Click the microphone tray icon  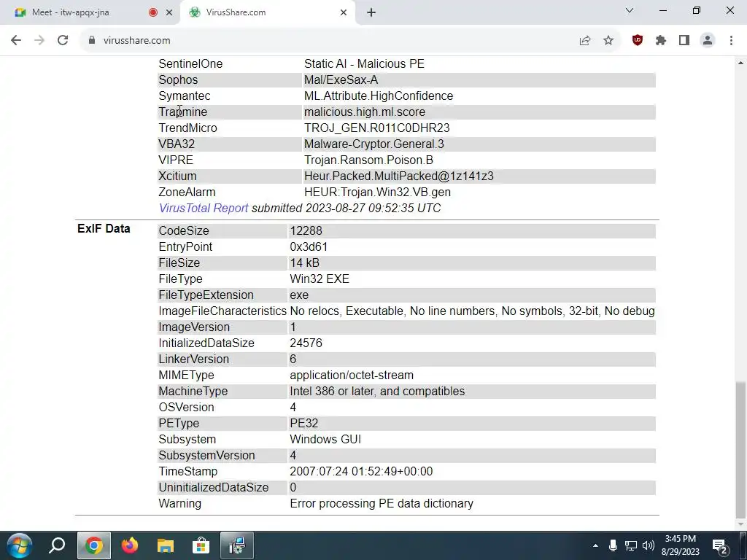(x=613, y=545)
